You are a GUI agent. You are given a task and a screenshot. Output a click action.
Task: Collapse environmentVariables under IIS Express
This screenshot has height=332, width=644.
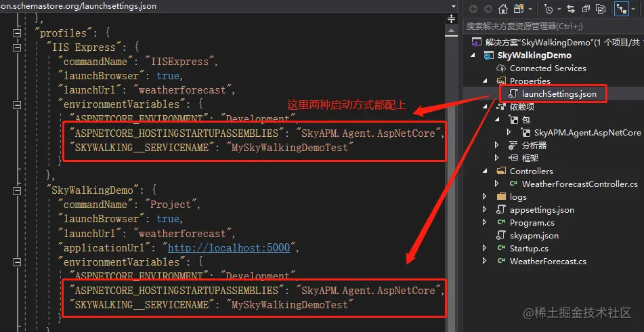17,105
